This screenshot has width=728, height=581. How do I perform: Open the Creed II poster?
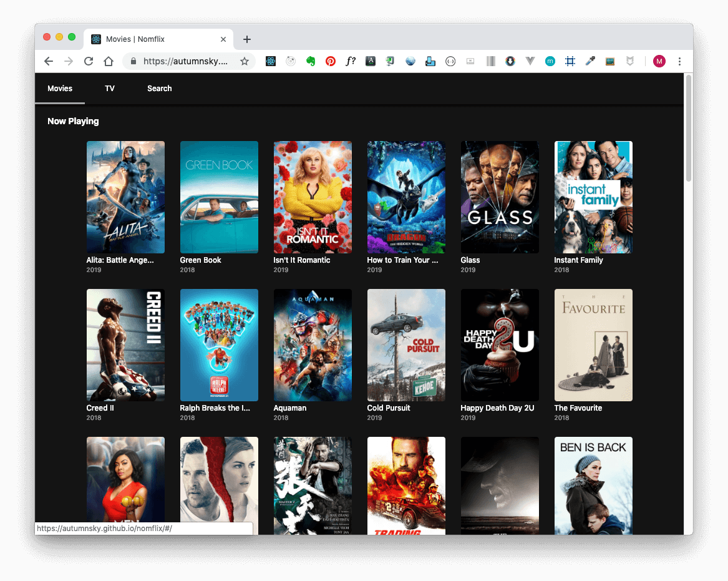pos(125,345)
